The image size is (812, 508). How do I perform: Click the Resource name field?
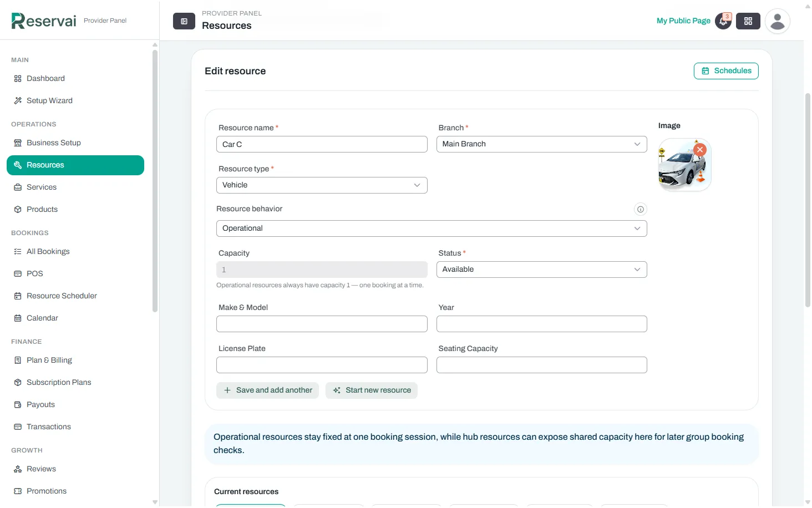[322, 144]
